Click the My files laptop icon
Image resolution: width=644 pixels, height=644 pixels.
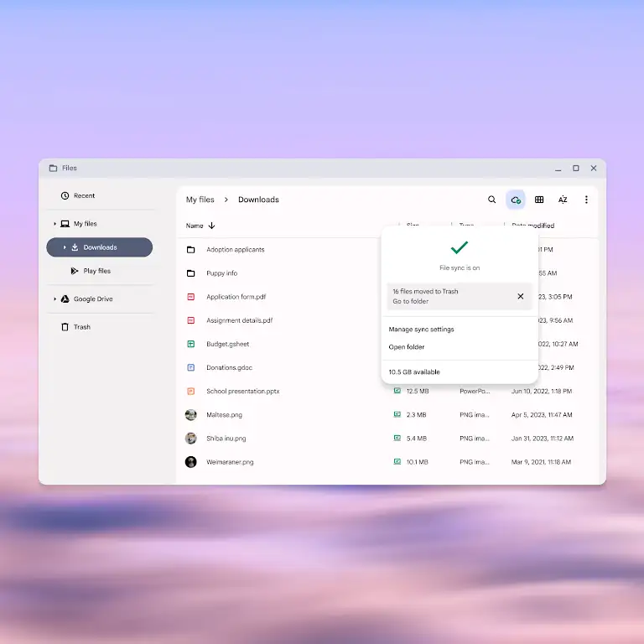[x=65, y=224]
